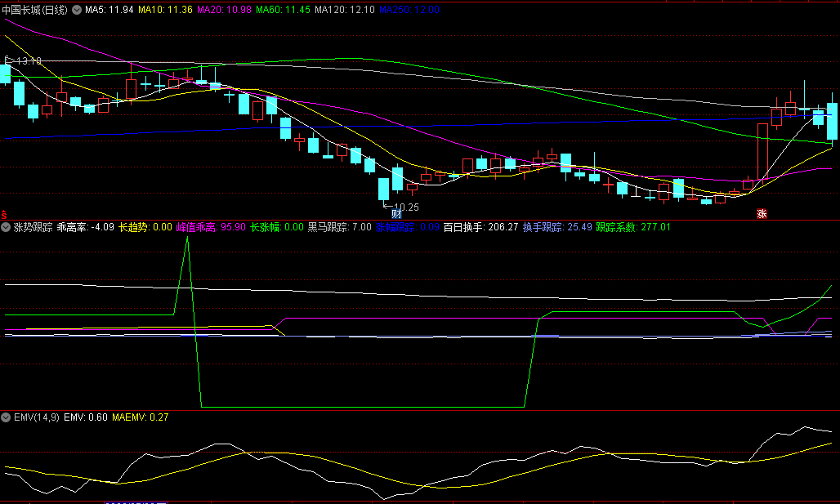
Task: Click the 换手跟踪: 25.49 value
Action: pyautogui.click(x=557, y=227)
